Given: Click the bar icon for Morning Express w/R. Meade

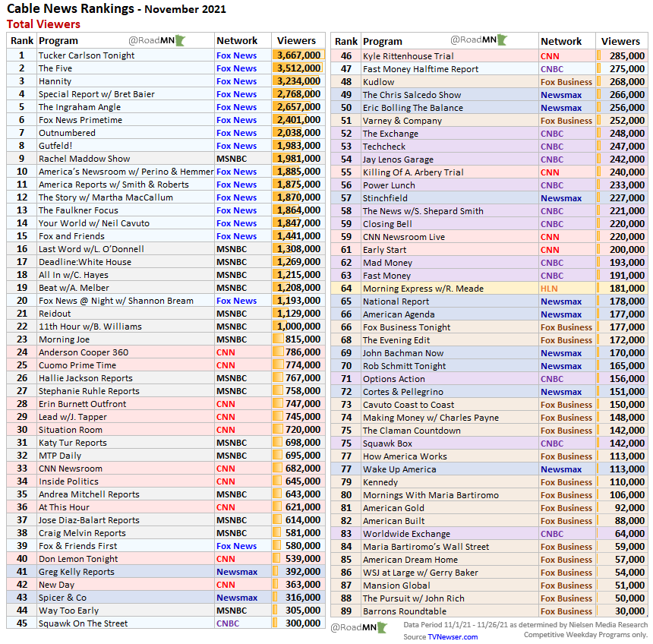Looking at the screenshot, I should (597, 289).
